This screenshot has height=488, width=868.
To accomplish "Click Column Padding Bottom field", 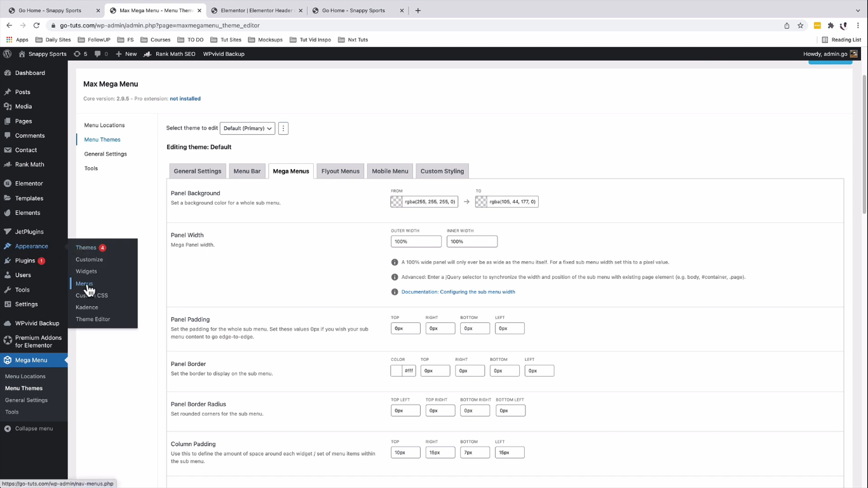I will (475, 452).
